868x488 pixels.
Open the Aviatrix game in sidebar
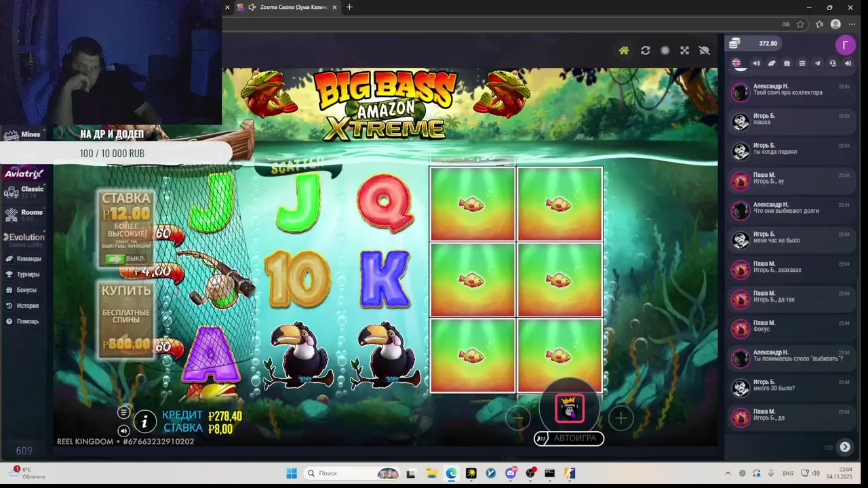click(24, 174)
